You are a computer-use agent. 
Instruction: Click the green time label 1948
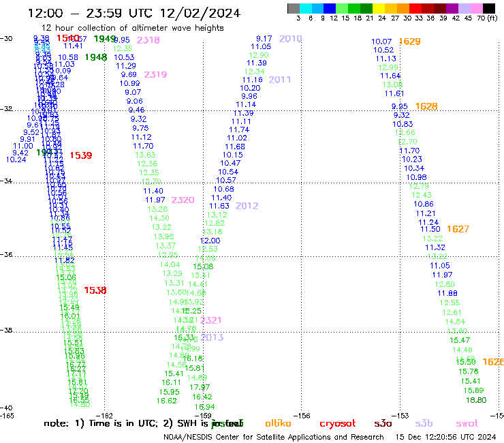(96, 57)
